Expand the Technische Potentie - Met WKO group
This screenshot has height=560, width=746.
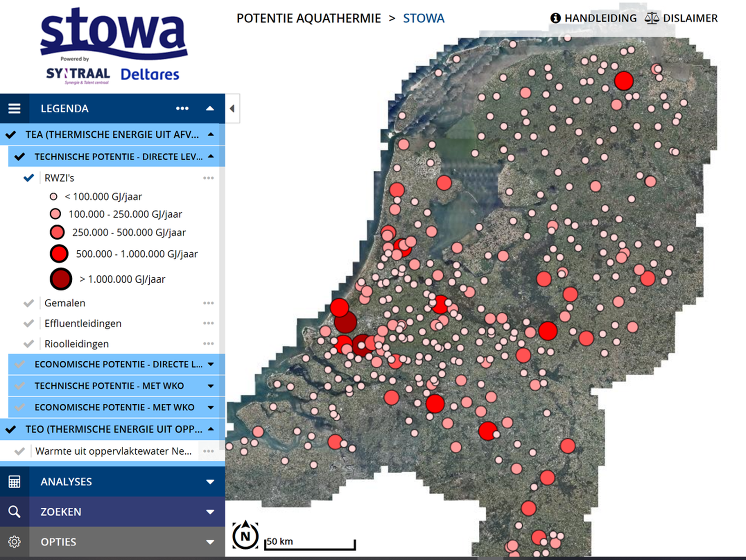tap(211, 386)
